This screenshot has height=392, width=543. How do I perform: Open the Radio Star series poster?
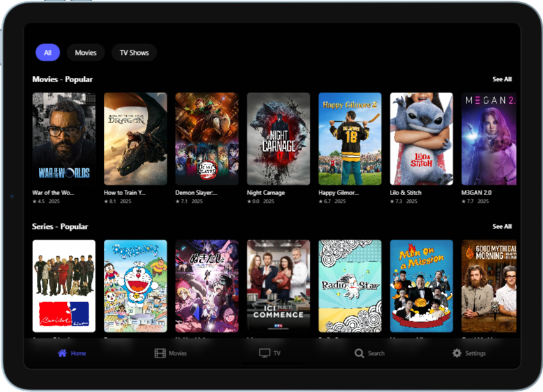coord(350,286)
